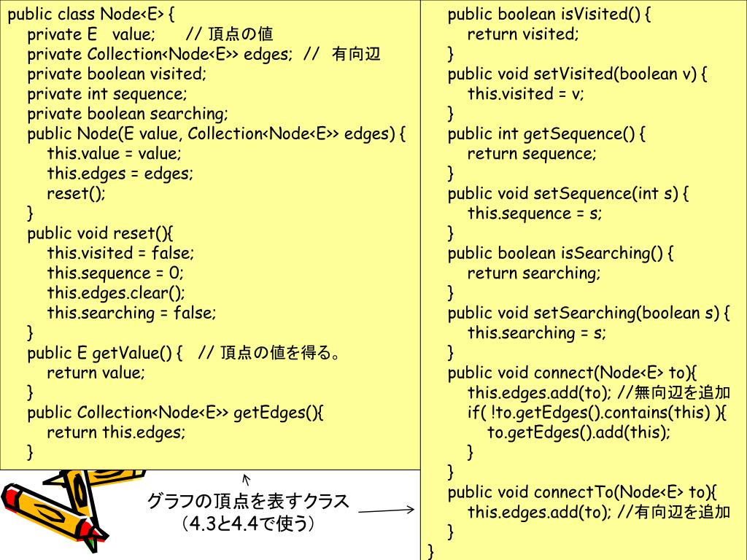Select 'return searching;' statement
747x560 pixels.
click(x=534, y=273)
